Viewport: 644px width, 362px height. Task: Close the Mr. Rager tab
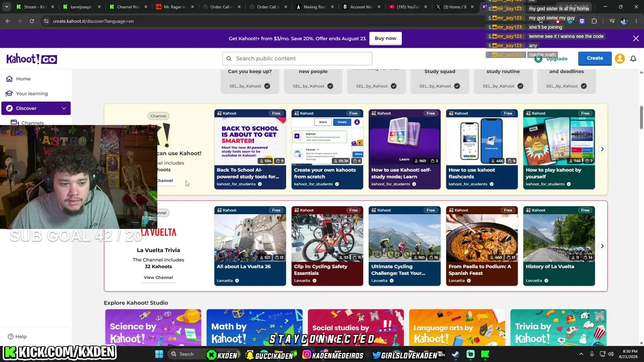192,7
